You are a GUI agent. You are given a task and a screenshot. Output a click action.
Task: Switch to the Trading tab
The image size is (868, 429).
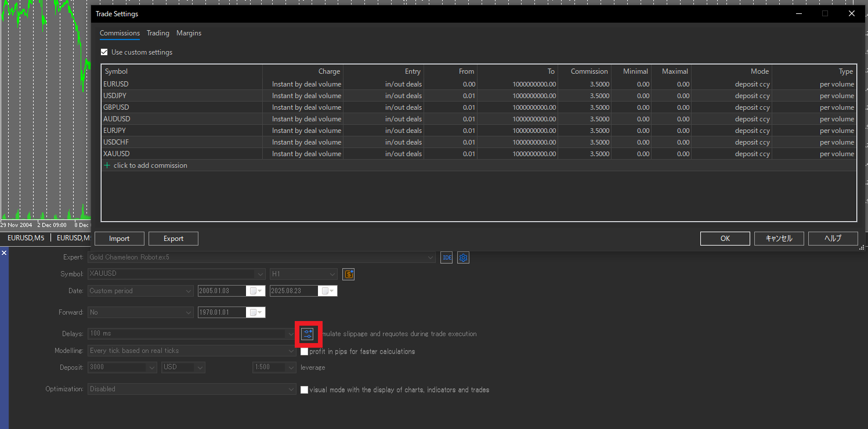[x=158, y=33]
